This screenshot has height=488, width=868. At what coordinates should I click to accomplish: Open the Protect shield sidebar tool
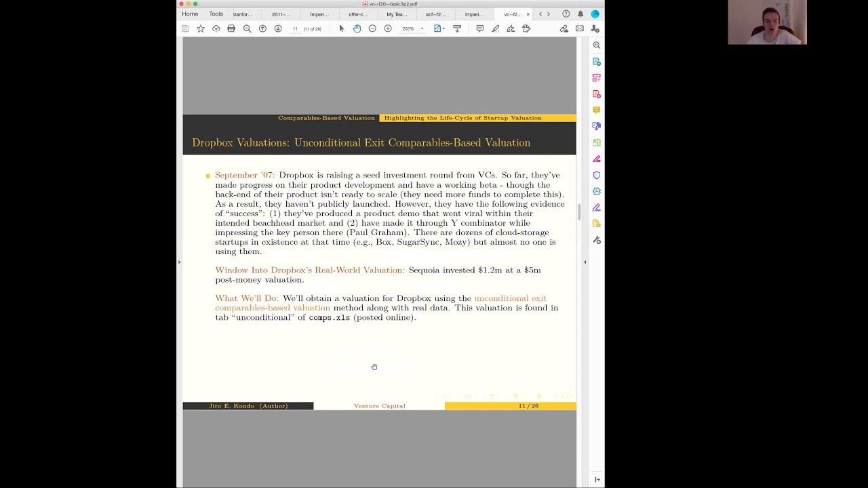[597, 175]
